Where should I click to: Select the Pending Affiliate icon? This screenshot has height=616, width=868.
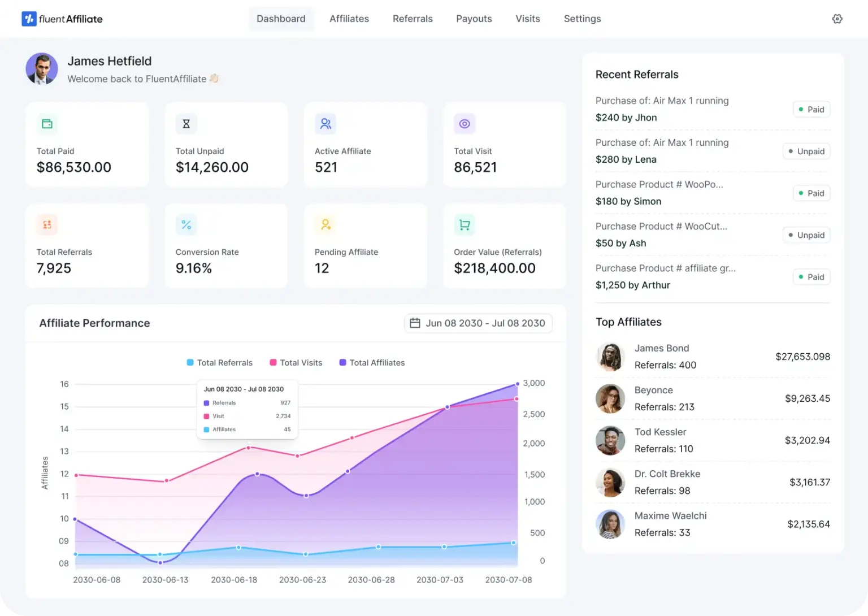coord(325,224)
